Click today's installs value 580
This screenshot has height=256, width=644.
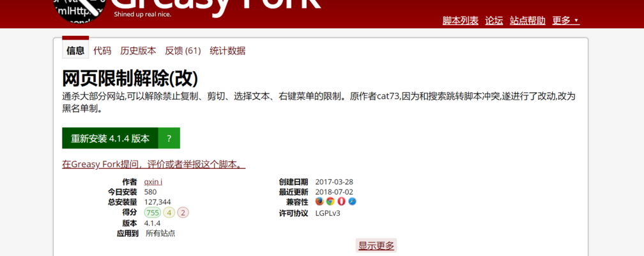point(150,192)
